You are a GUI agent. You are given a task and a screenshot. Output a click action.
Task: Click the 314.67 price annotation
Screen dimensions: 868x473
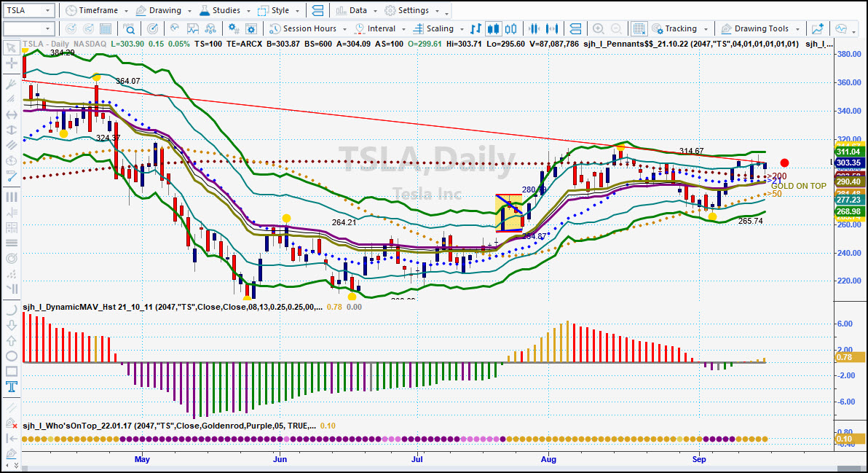tap(691, 151)
